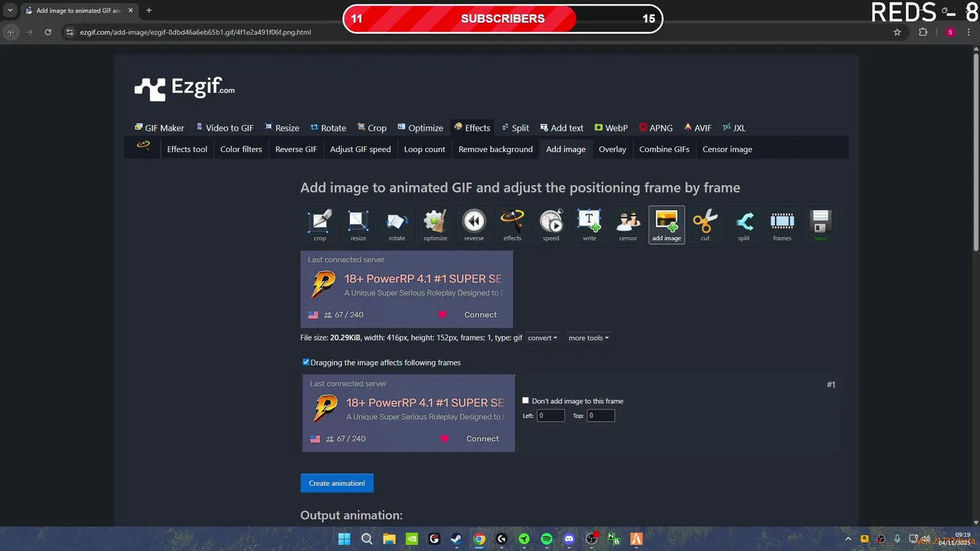Toggle 'Dragging the image affects following frames'
The height and width of the screenshot is (551, 980).
305,362
